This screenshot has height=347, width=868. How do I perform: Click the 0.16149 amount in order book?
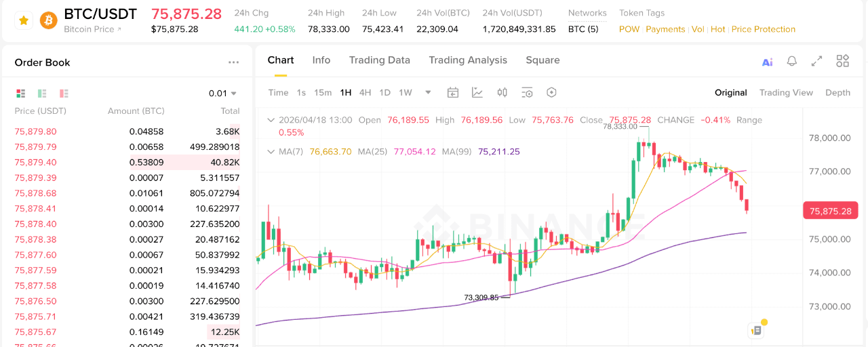click(146, 332)
